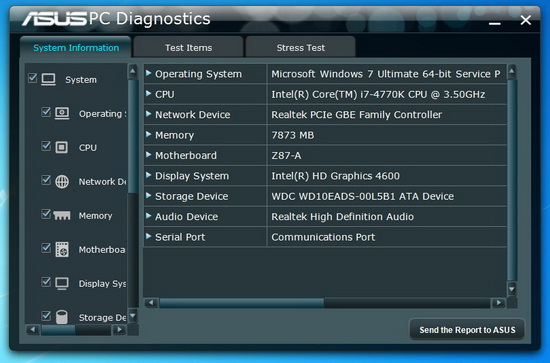Click sidebar vertical scrollbar down arrow
Screen dimensions: 550x363
[133, 316]
